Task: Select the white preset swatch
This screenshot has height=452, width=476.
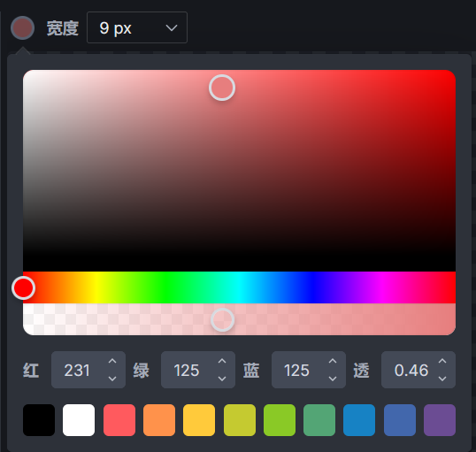Action: point(79,420)
